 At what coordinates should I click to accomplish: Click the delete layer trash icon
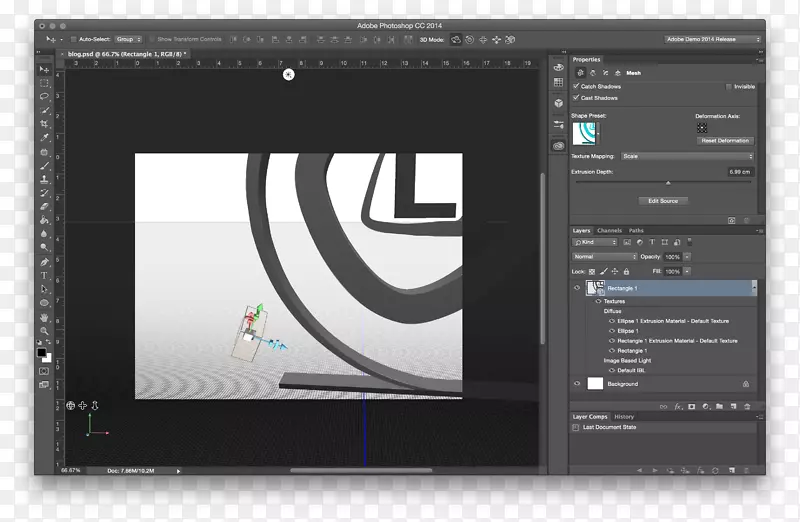(x=746, y=406)
